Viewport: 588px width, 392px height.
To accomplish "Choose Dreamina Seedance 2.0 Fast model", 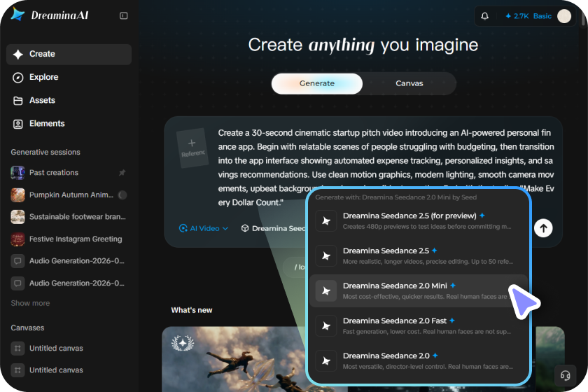I will click(419, 325).
